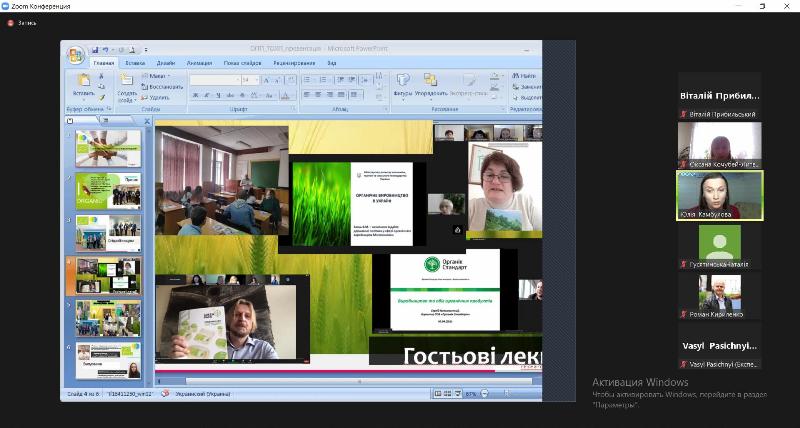Select Юлія Камбулова's video tile
This screenshot has width=800, height=428.
(x=719, y=195)
